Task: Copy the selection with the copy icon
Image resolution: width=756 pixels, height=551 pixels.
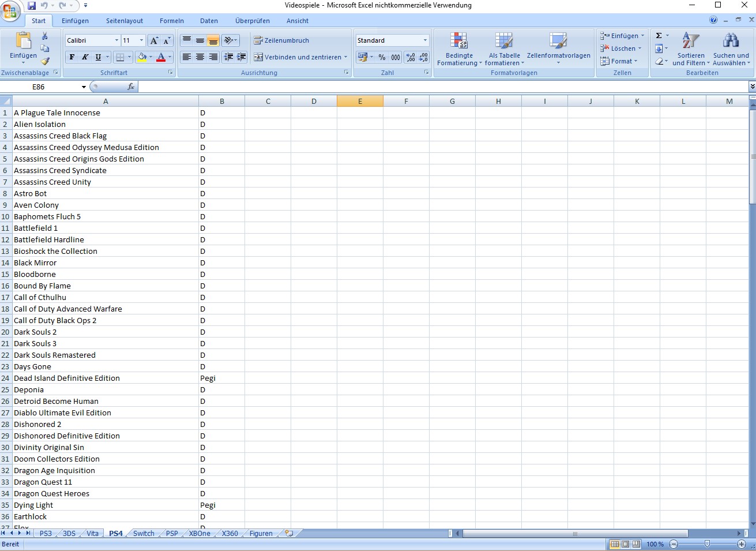Action: click(x=45, y=48)
